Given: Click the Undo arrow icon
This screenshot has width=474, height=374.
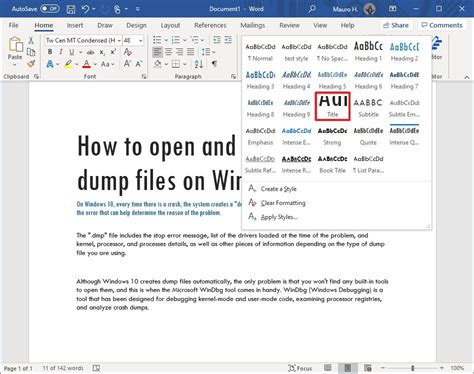Looking at the screenshot, I should coord(85,9).
